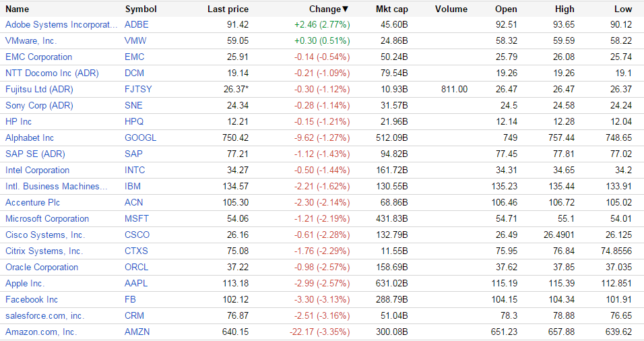Sort stocks by Name header
Screen dimensions: 644x341
[18, 9]
